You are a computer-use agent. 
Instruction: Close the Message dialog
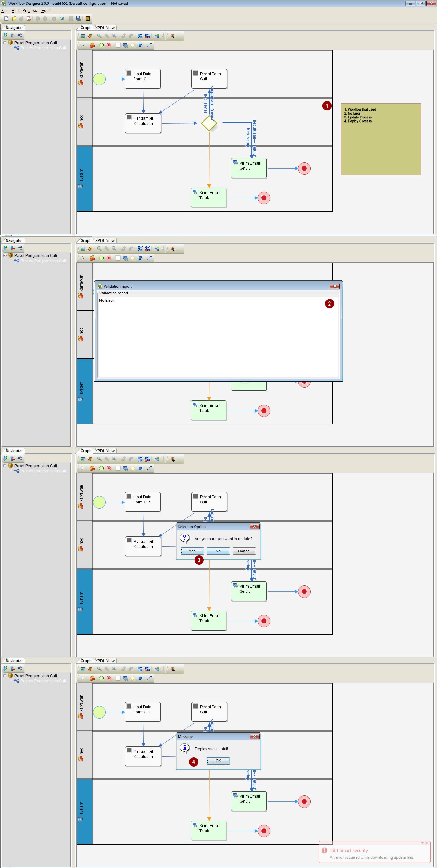255,736
